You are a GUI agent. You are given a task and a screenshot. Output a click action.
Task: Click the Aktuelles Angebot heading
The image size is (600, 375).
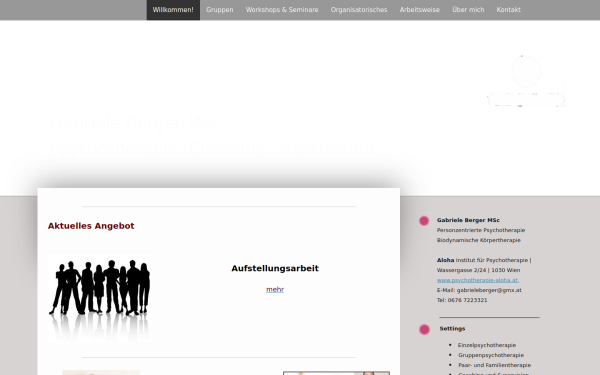pos(91,226)
